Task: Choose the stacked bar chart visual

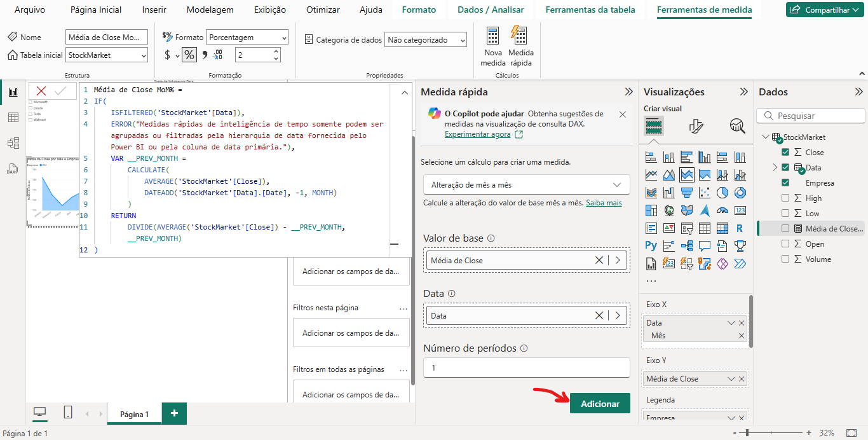Action: pyautogui.click(x=651, y=156)
